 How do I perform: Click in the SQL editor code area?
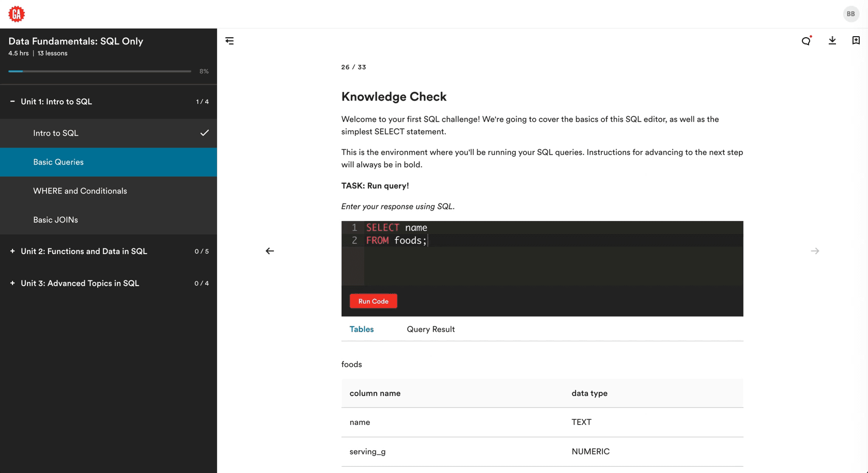554,253
